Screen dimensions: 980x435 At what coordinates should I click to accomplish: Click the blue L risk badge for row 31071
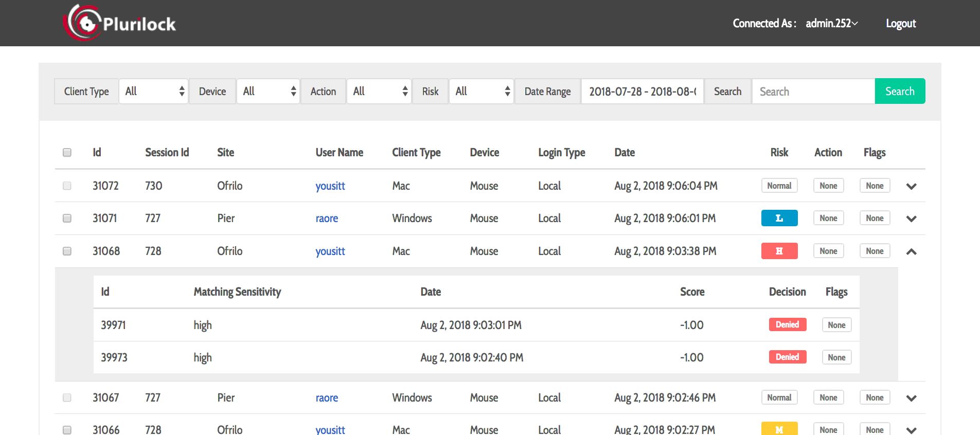click(x=779, y=218)
